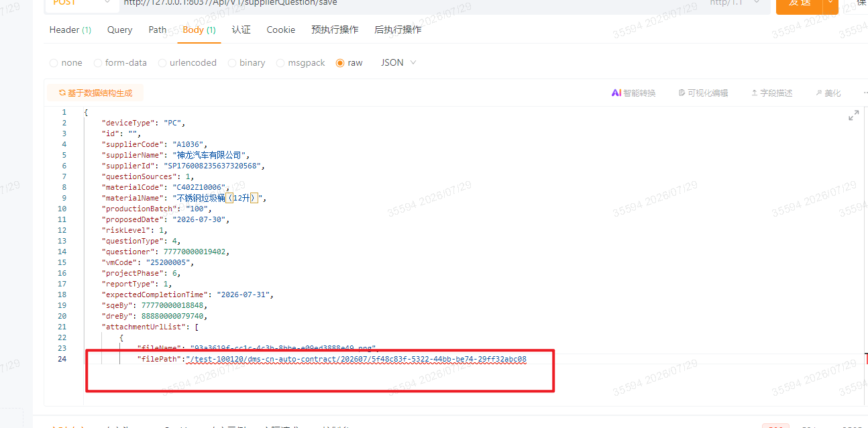Choose urlencoded body type
This screenshot has width=868, height=428.
(187, 62)
